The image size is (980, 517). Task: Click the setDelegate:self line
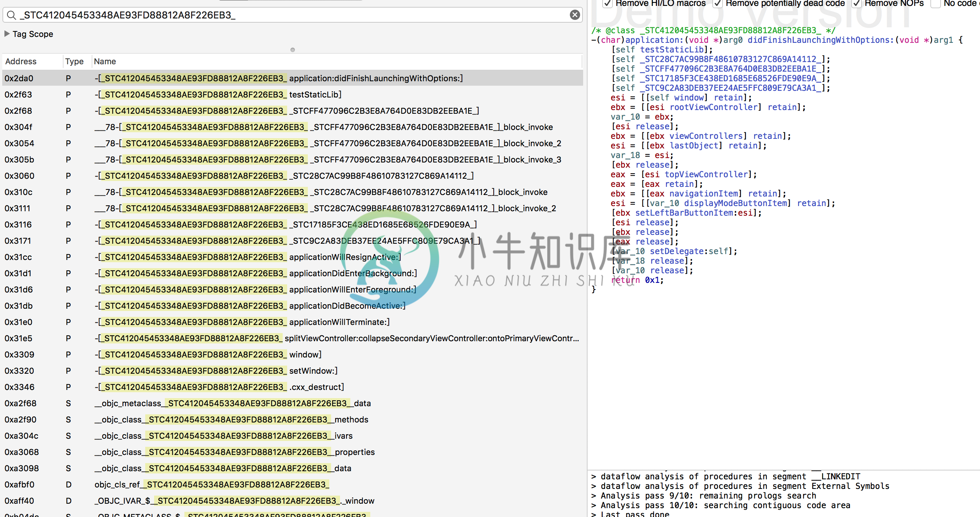click(674, 251)
